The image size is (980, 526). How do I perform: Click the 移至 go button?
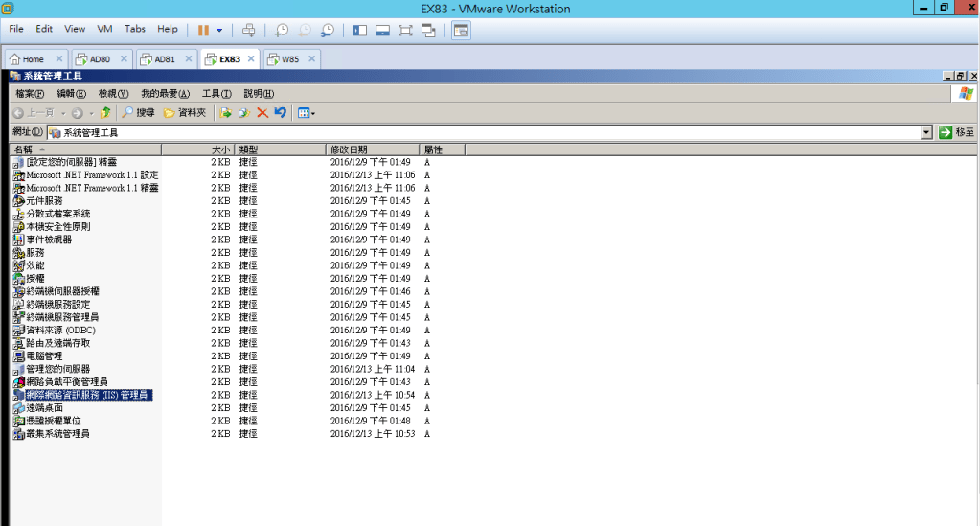(x=956, y=132)
